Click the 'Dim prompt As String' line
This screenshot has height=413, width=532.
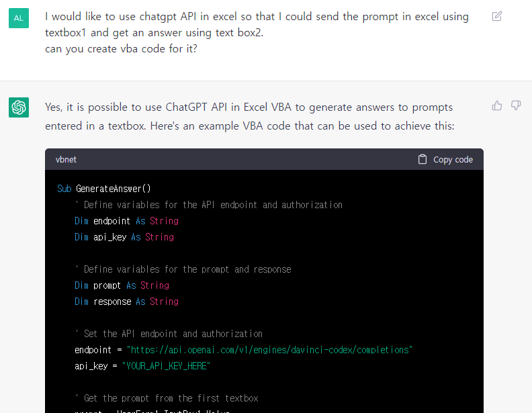122,285
